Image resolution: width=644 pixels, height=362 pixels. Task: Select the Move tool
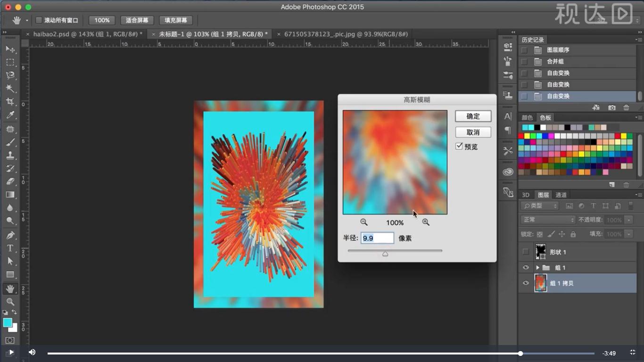point(10,49)
